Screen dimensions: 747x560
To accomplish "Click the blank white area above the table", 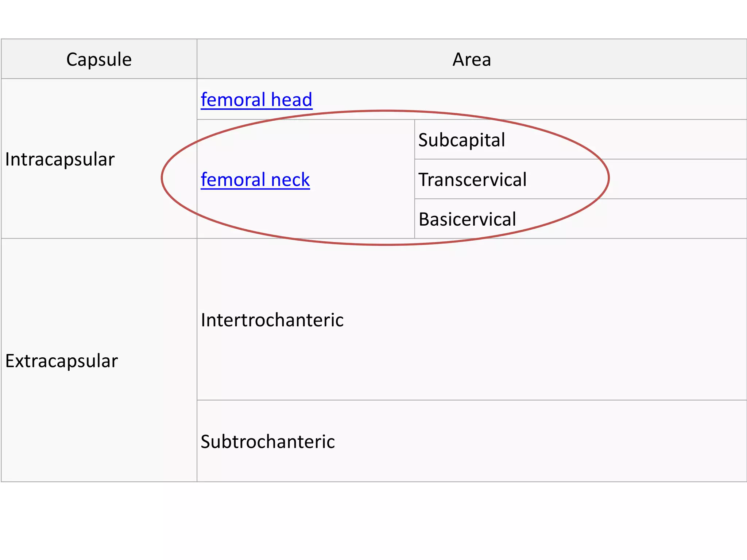I will click(373, 19).
